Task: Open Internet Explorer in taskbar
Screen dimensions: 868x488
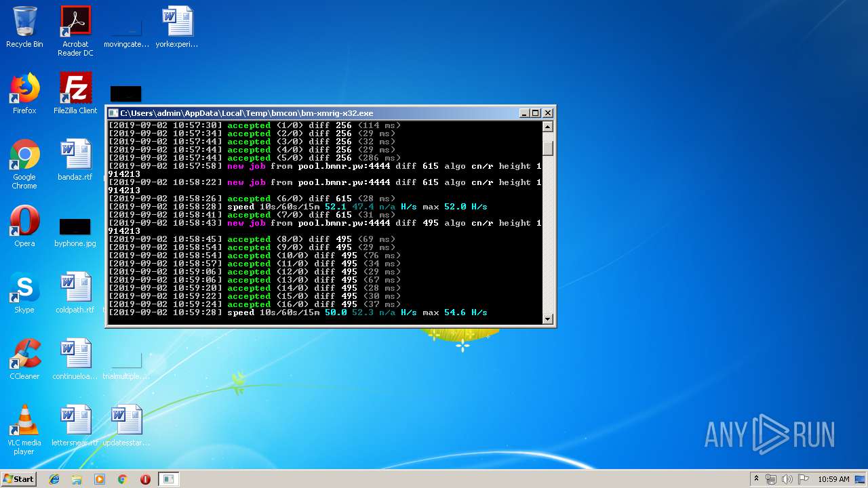Action: click(x=54, y=479)
